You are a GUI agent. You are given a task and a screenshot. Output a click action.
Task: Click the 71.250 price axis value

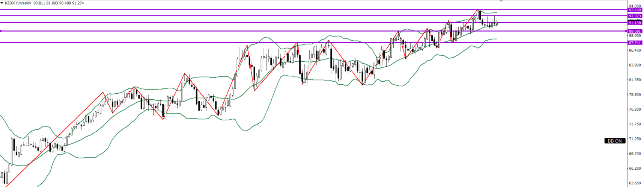[635, 139]
